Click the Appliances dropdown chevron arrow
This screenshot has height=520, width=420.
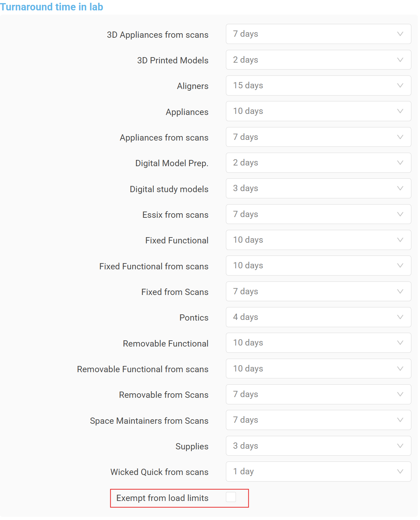(x=400, y=111)
